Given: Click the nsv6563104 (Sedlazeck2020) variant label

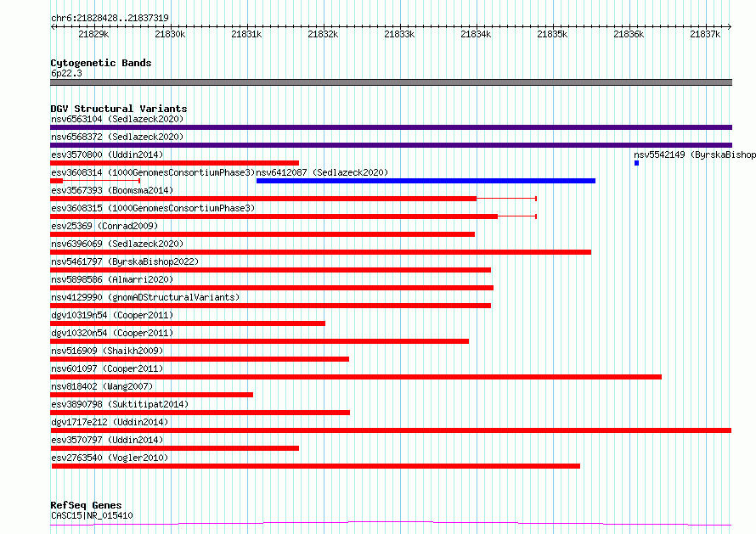Looking at the screenshot, I should 117,119.
